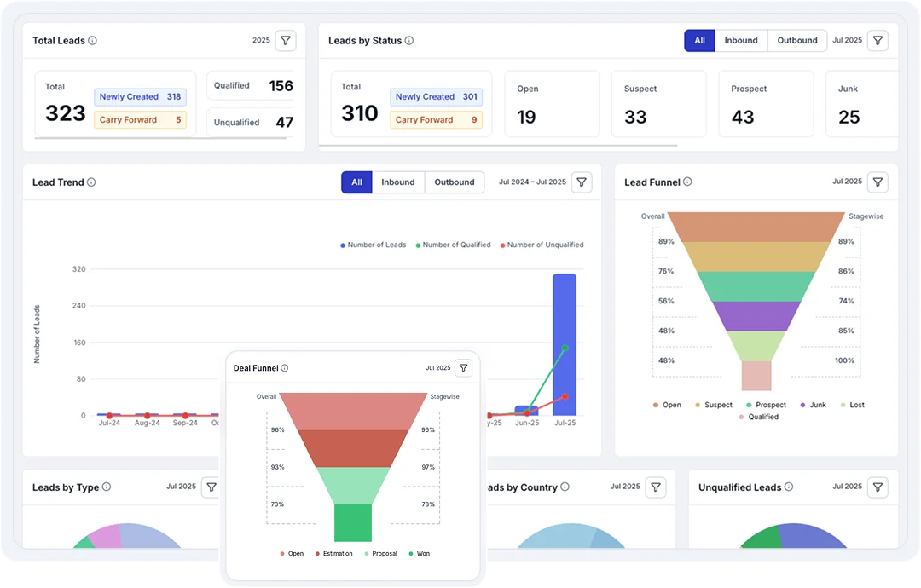Toggle Open legend in Lead Funnel
Viewport: 921px width, 588px height.
(x=667, y=405)
